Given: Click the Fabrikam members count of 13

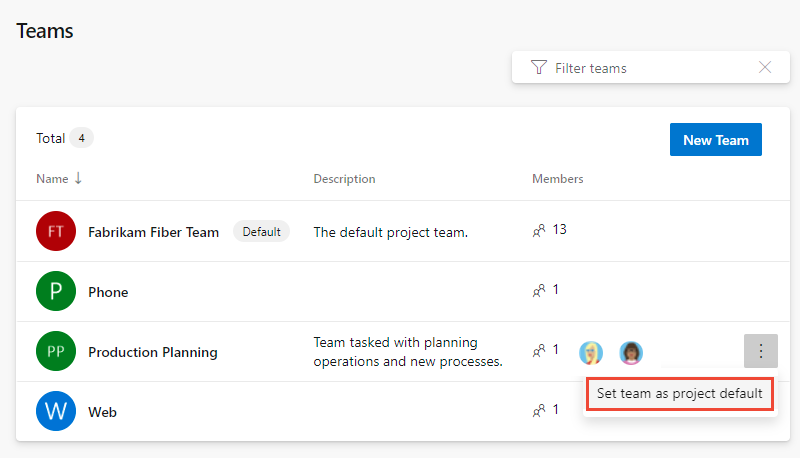Looking at the screenshot, I should pyautogui.click(x=559, y=230).
